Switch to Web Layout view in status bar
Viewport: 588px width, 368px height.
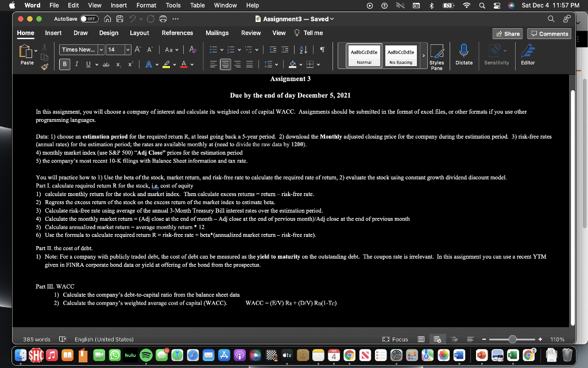437,339
